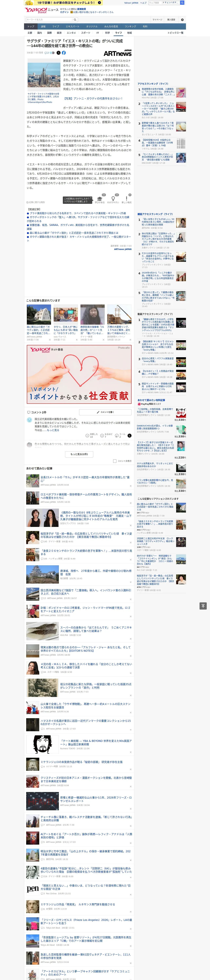The image size is (210, 980).
Task: Click the Yahoo! JAPAN ニュース logo
Action: pyautogui.click(x=42, y=10)
